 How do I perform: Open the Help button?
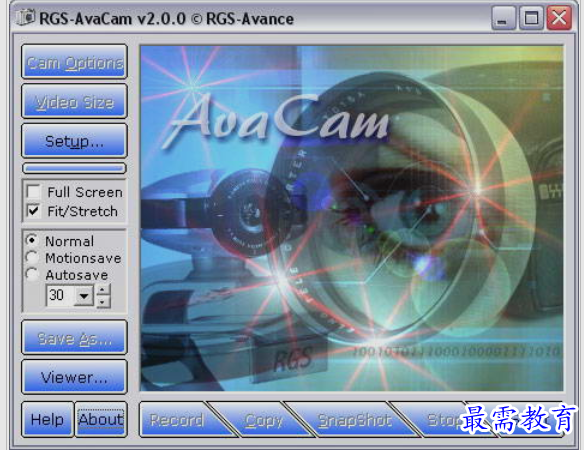[x=47, y=419]
